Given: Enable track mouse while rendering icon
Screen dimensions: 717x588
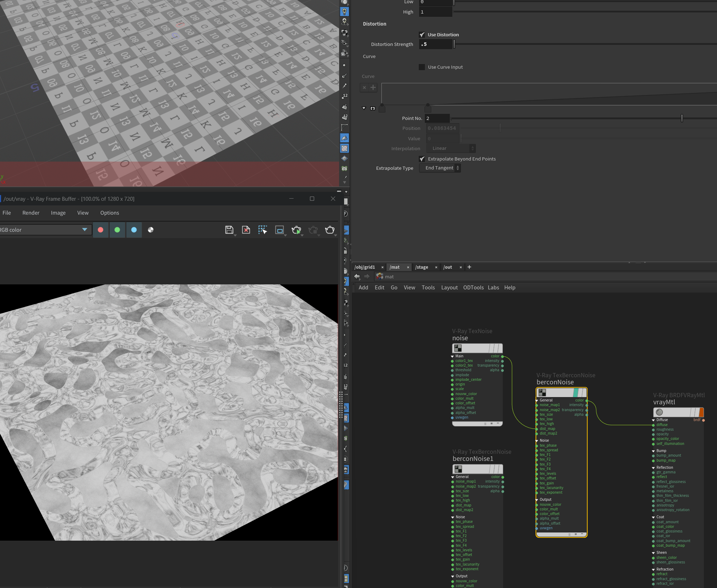Looking at the screenshot, I should pyautogui.click(x=263, y=230).
